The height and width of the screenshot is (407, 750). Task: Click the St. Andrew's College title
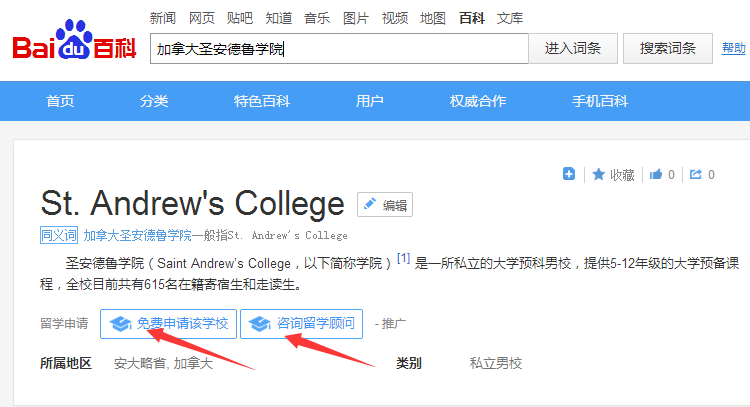coord(192,203)
